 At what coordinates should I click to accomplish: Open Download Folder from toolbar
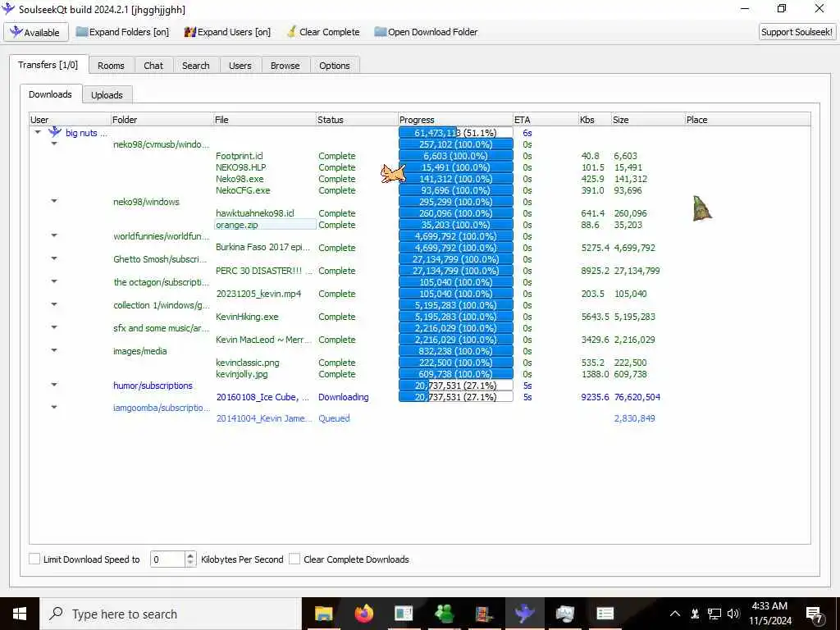426,32
